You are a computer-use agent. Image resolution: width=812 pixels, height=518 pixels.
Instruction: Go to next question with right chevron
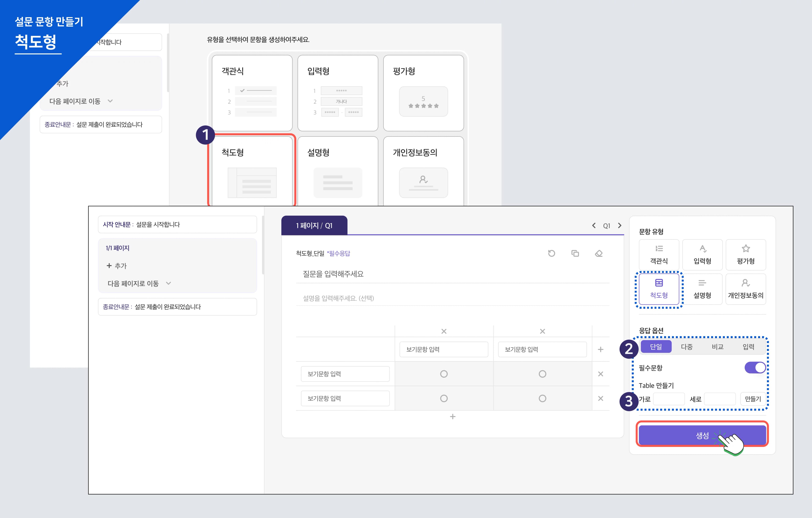[x=619, y=225]
